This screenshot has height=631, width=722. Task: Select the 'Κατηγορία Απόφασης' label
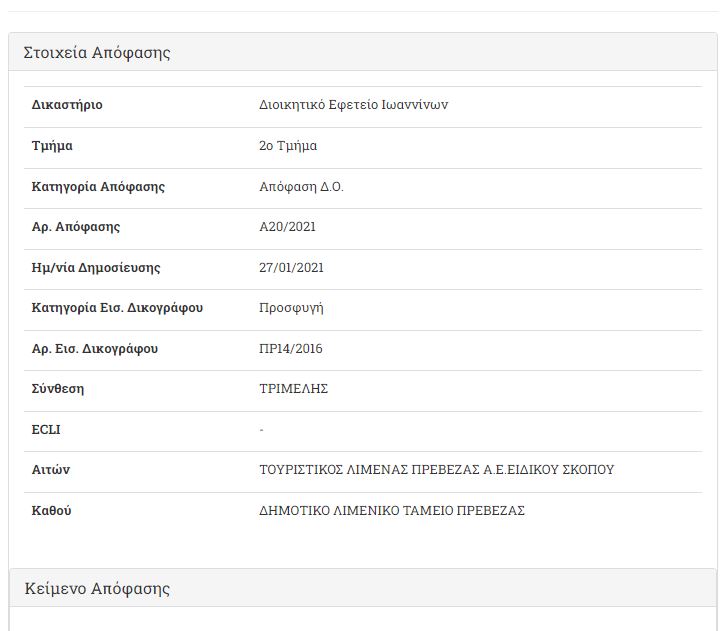(x=98, y=187)
